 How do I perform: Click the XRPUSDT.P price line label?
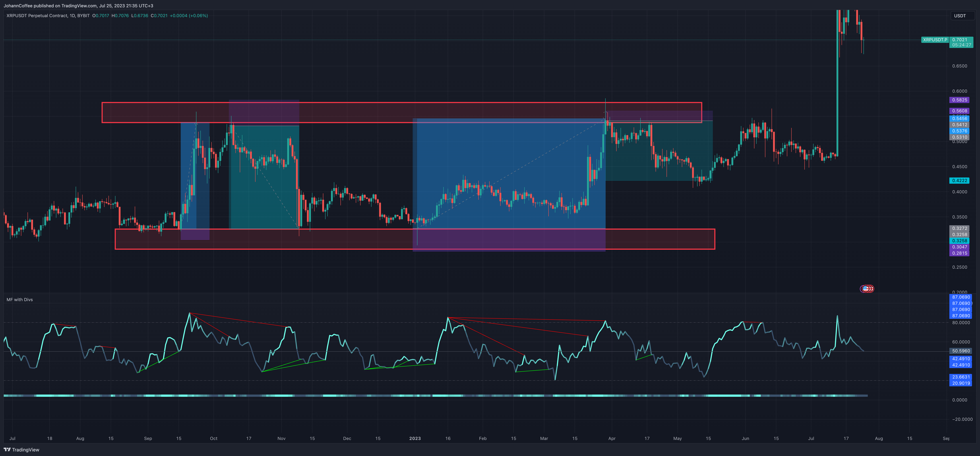click(935, 40)
